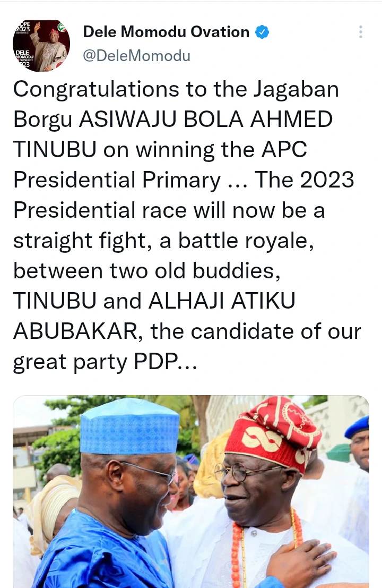Click the words ALHAJI ATIKU in the tweet
382x588 pixels.
pos(222,302)
